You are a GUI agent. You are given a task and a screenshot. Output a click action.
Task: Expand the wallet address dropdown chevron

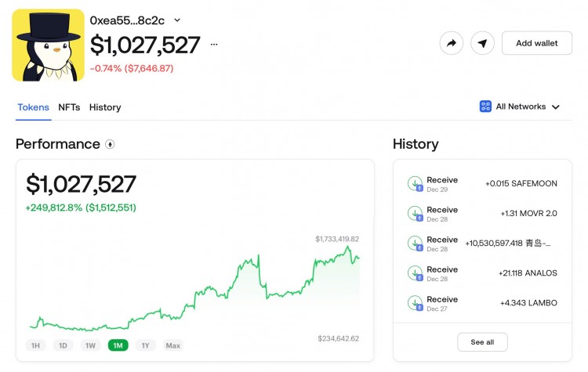(x=177, y=20)
